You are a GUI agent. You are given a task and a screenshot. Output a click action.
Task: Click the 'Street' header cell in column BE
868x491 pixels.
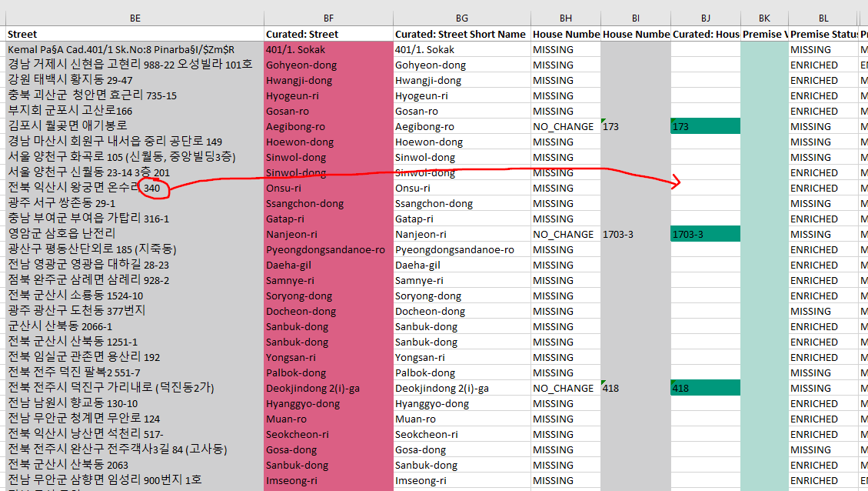135,34
